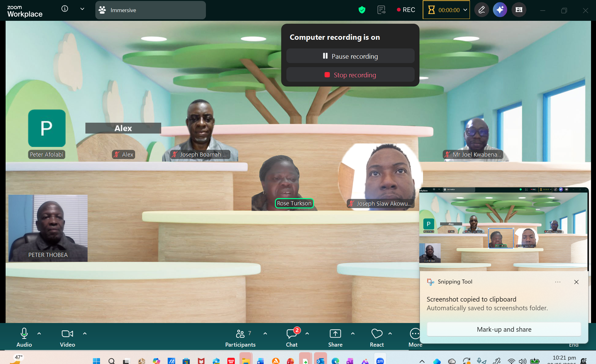Mute microphone via the Audio button

coord(24,337)
